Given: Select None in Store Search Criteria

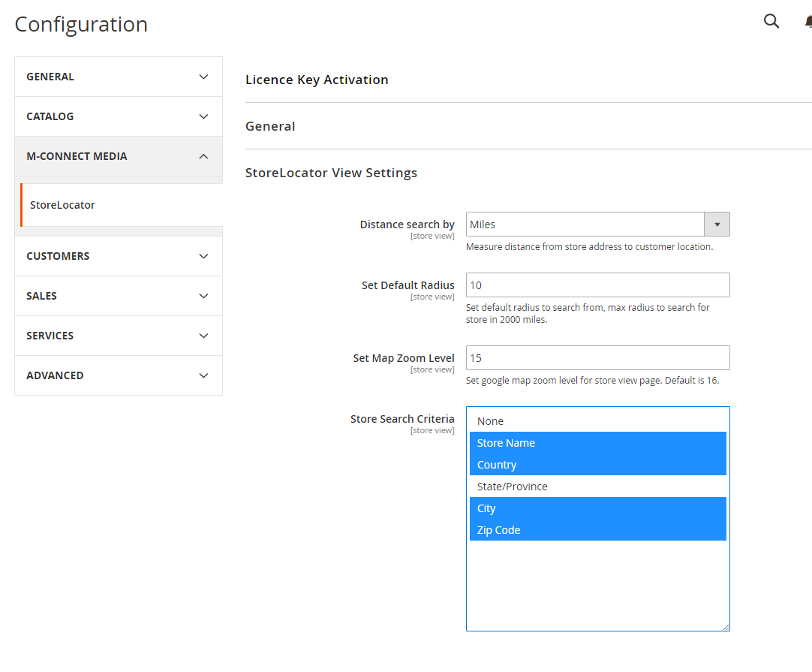Looking at the screenshot, I should coord(491,421).
